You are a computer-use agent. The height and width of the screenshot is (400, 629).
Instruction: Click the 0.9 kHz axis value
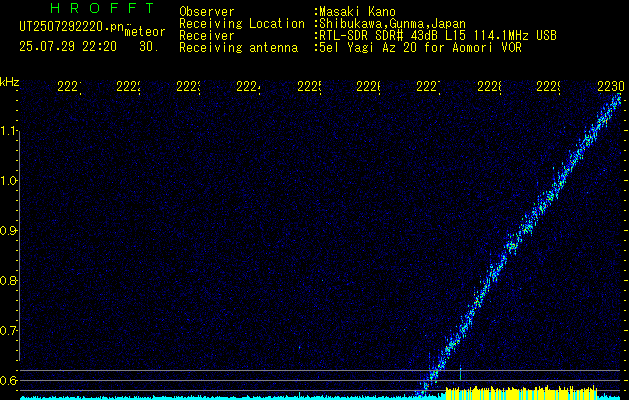[x=8, y=231]
